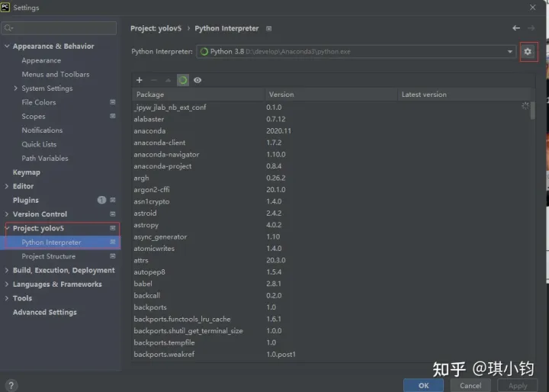Select the anaconda-navigator package row

click(331, 154)
